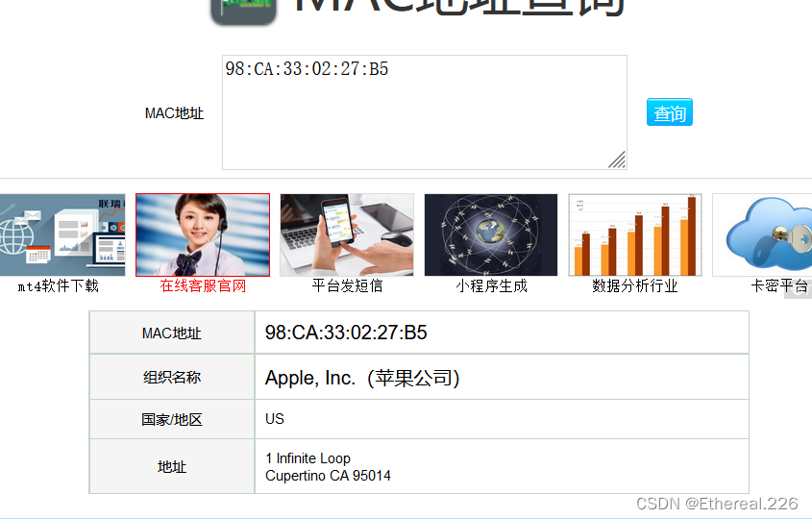Image resolution: width=812 pixels, height=519 pixels.
Task: Click the Cupertino CA 95014 text
Action: (x=328, y=476)
